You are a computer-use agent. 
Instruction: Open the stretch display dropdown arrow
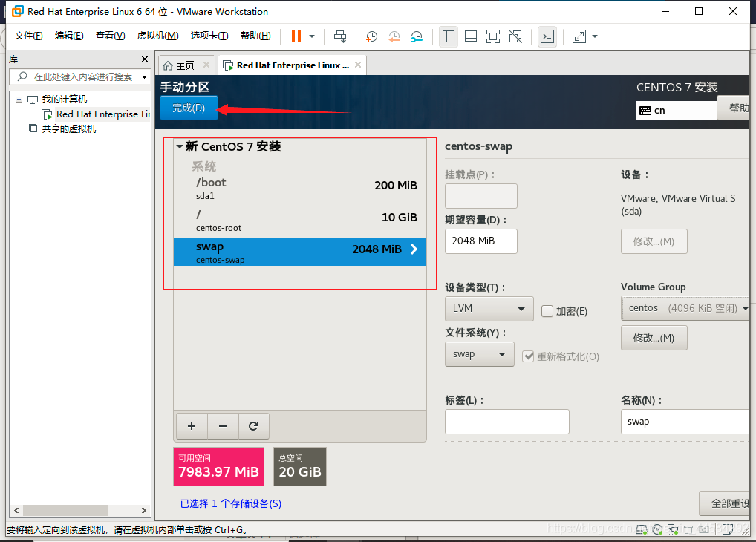tap(595, 36)
